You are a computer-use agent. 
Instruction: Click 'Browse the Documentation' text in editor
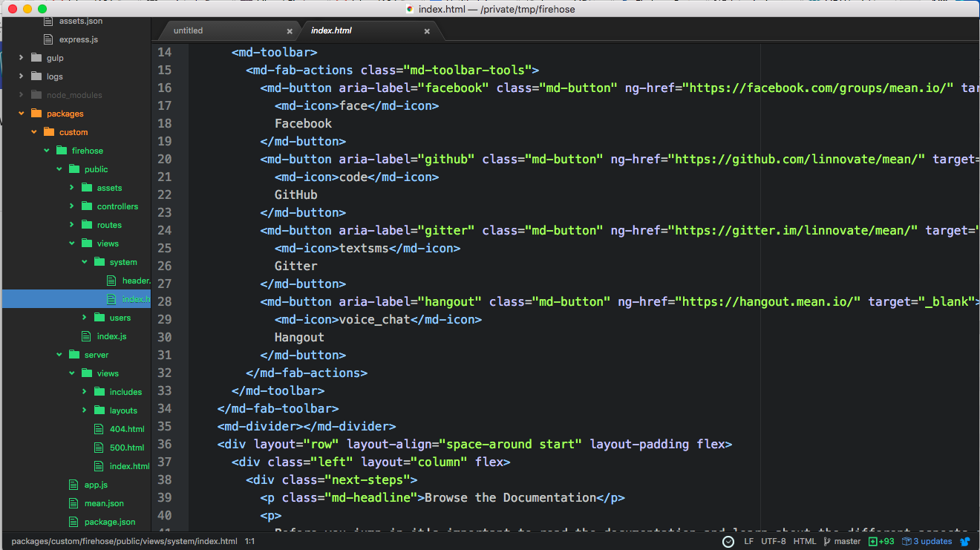point(510,497)
